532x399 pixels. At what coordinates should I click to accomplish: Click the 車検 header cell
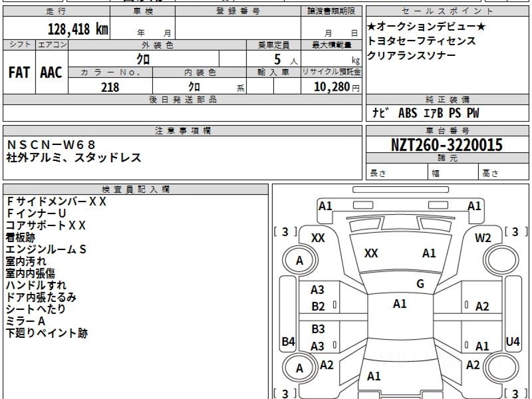(x=143, y=12)
